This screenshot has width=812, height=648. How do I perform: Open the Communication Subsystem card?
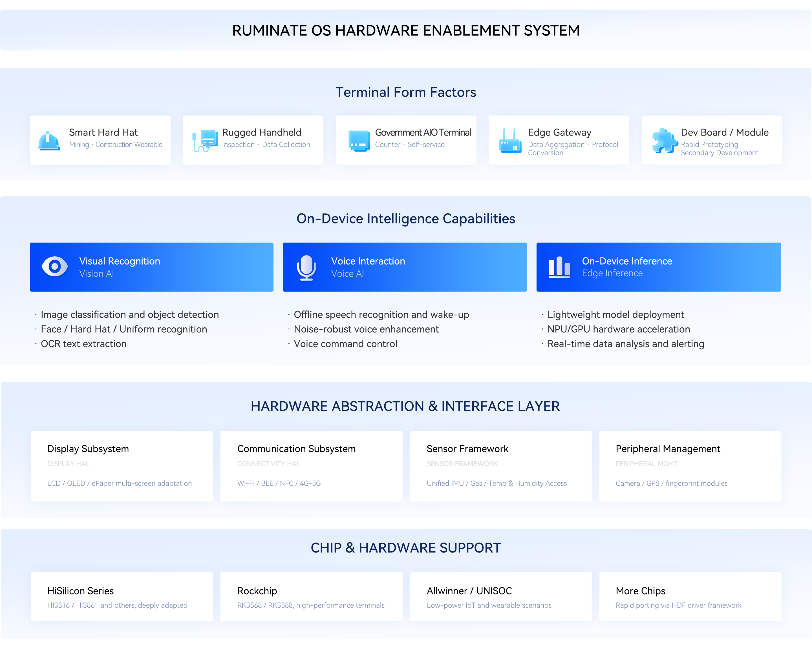point(312,466)
